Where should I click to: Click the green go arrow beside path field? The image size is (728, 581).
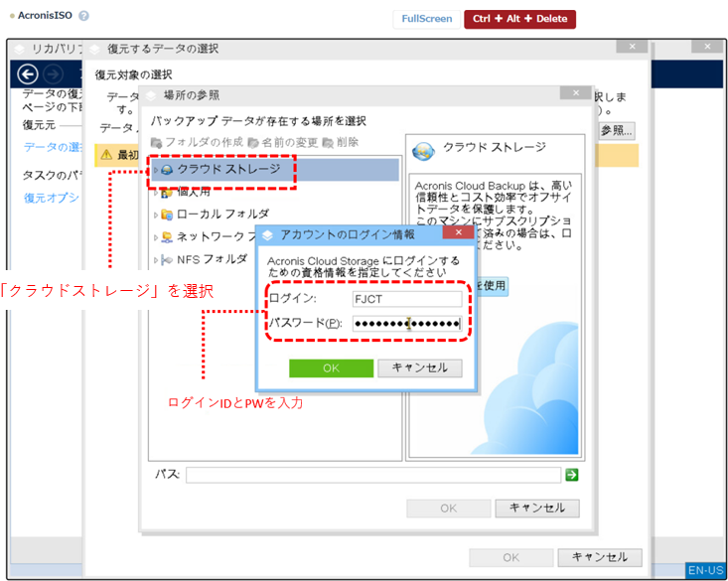click(x=571, y=476)
